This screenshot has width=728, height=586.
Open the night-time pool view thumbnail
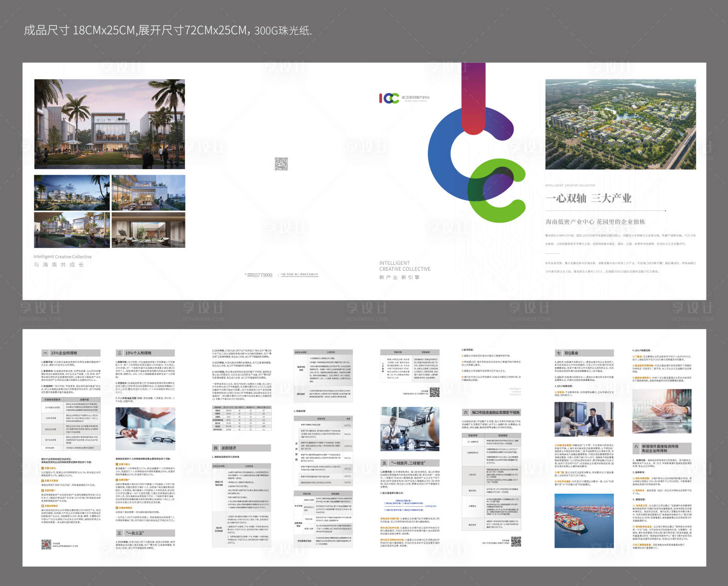(x=72, y=193)
